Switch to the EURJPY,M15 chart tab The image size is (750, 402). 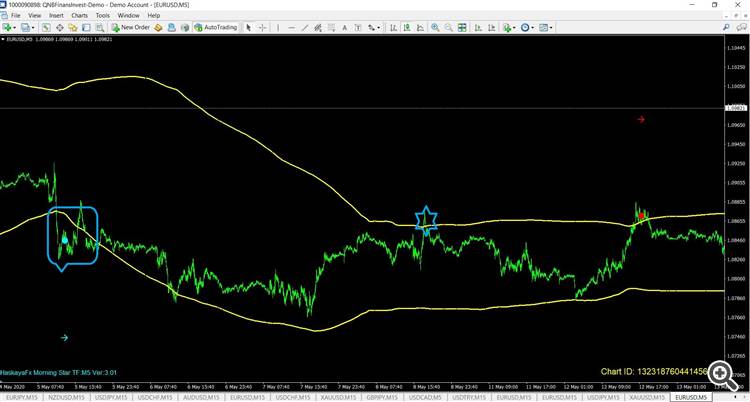(x=22, y=397)
